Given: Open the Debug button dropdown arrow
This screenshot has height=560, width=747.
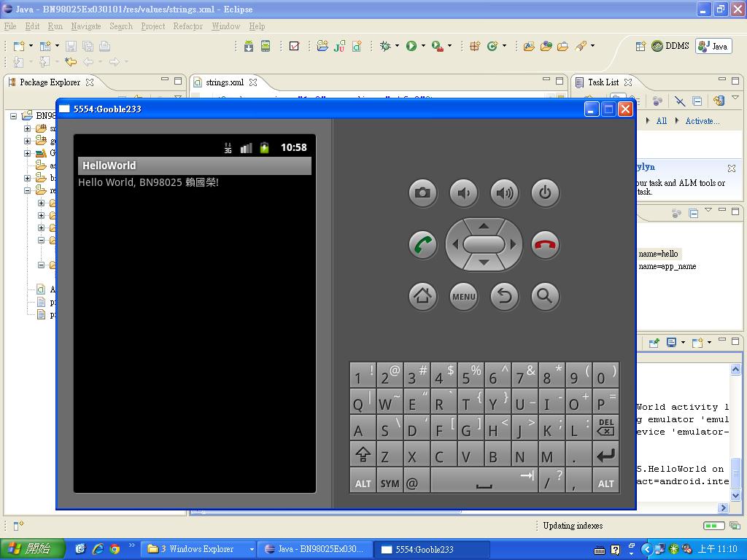Looking at the screenshot, I should pos(397,46).
